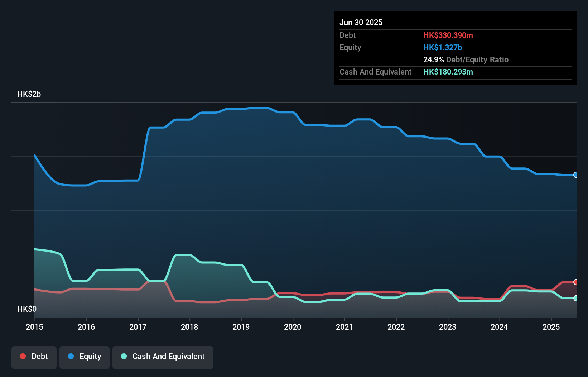Click the HK$2b axis label
Viewport: 588px width, 377px height.
click(29, 94)
